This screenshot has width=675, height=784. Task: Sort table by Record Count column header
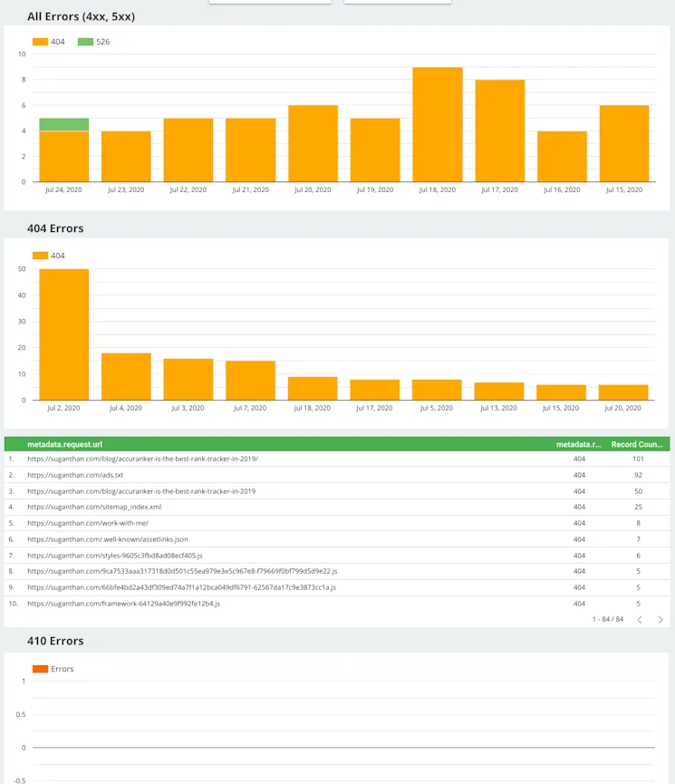[x=640, y=444]
